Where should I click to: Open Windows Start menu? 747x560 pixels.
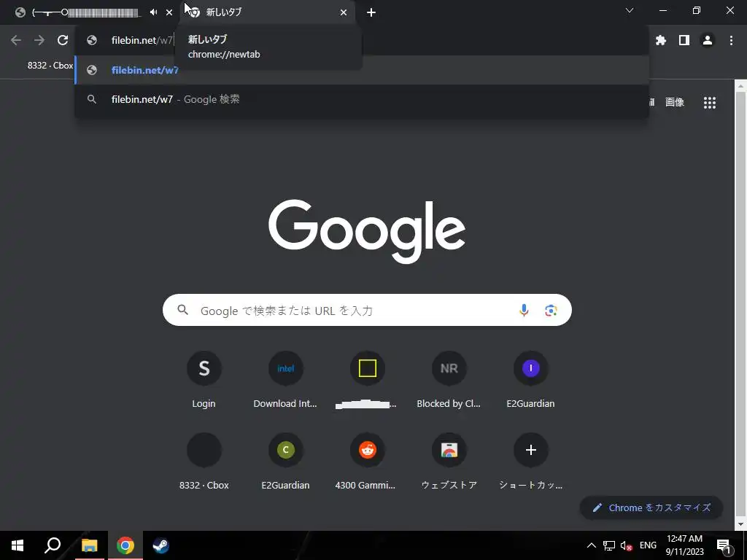point(18,545)
